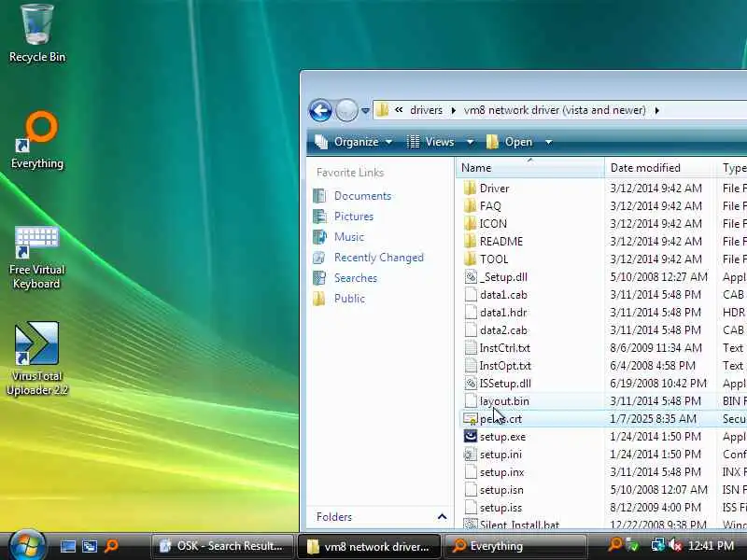The width and height of the screenshot is (747, 560).
Task: Sort by Date modified column header
Action: [x=660, y=168]
